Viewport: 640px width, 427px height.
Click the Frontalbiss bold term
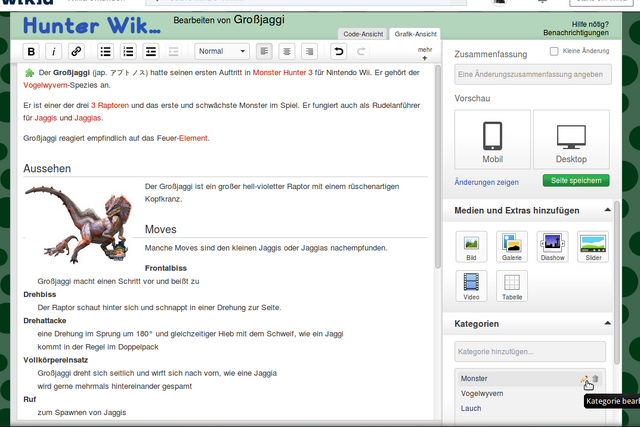click(166, 268)
